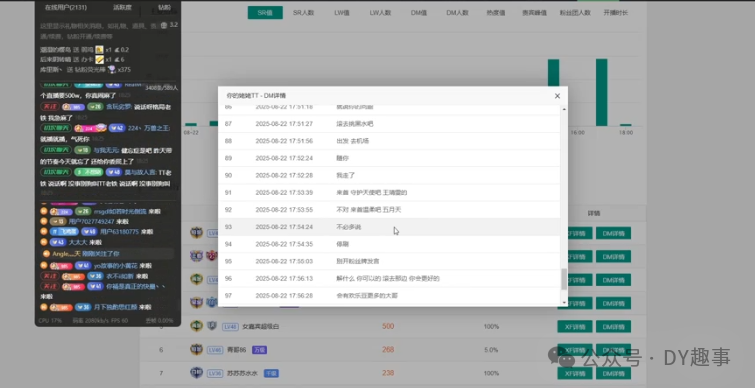The image size is (755, 388).
Task: Switch live panel to 钻粉 tab
Action: pos(164,8)
